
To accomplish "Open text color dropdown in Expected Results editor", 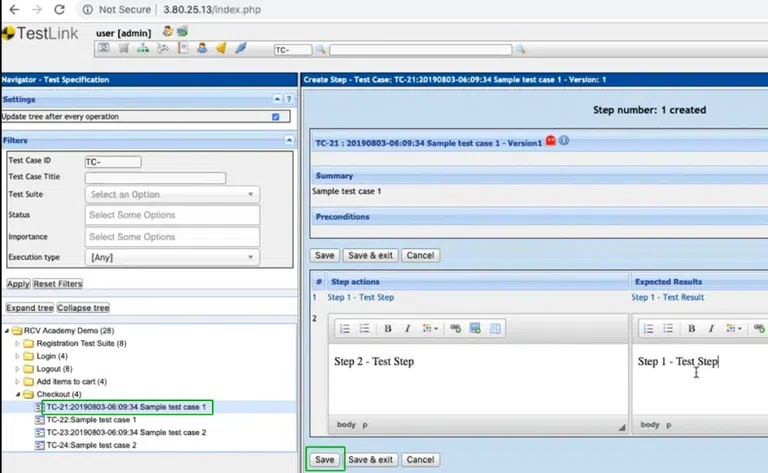I will click(734, 329).
